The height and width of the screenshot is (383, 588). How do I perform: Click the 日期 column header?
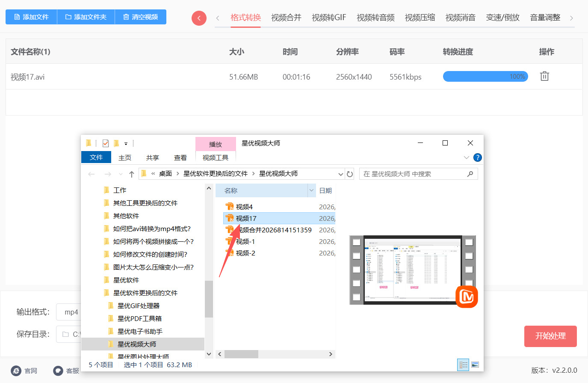325,191
